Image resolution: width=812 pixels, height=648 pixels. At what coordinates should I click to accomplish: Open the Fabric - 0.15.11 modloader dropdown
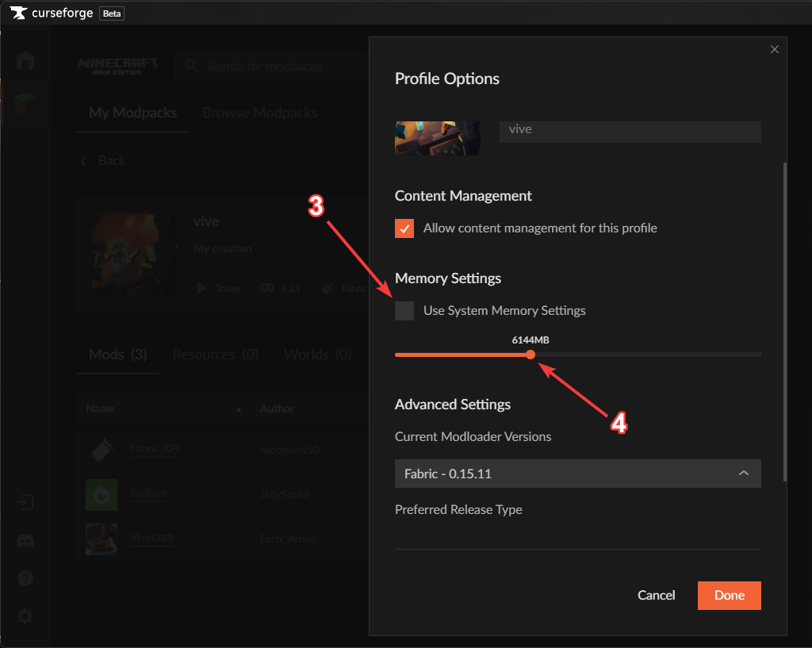pyautogui.click(x=578, y=474)
